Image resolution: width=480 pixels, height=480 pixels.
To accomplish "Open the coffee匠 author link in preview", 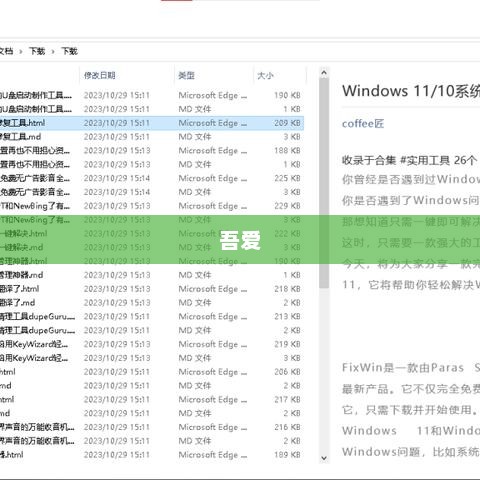I will 363,124.
